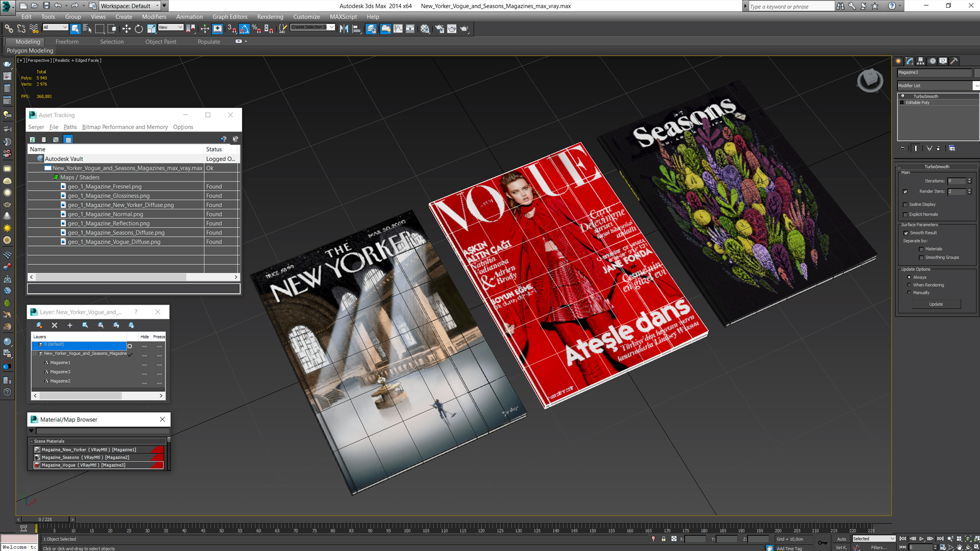This screenshot has width=980, height=551.
Task: Click the Polygon Modeling panel label
Action: pos(30,51)
